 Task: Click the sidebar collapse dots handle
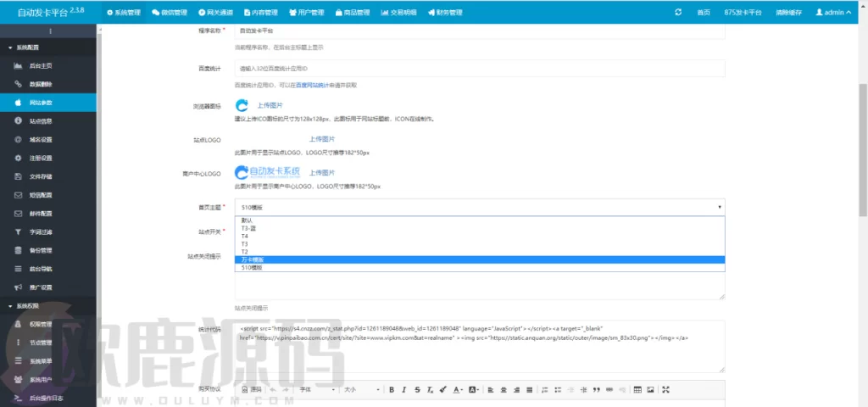point(50,31)
